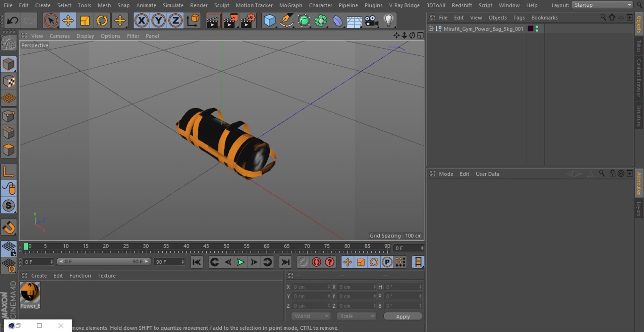Screen dimensions: 644x332
Task: Open the Attributes side tab
Action: pos(639,183)
